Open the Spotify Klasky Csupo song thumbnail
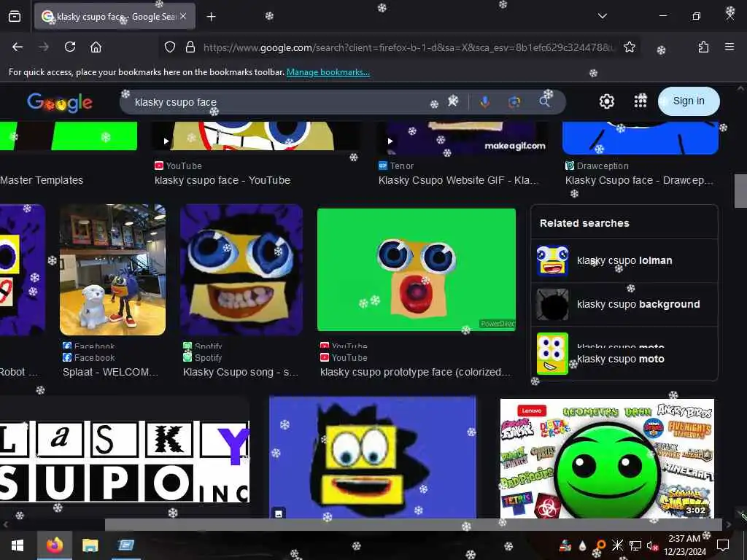The height and width of the screenshot is (560, 747). (241, 270)
